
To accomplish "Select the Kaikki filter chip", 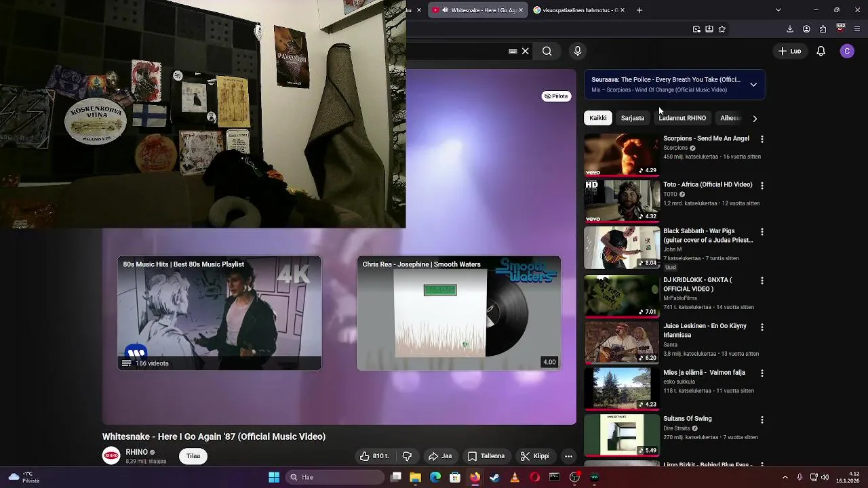I will click(598, 118).
